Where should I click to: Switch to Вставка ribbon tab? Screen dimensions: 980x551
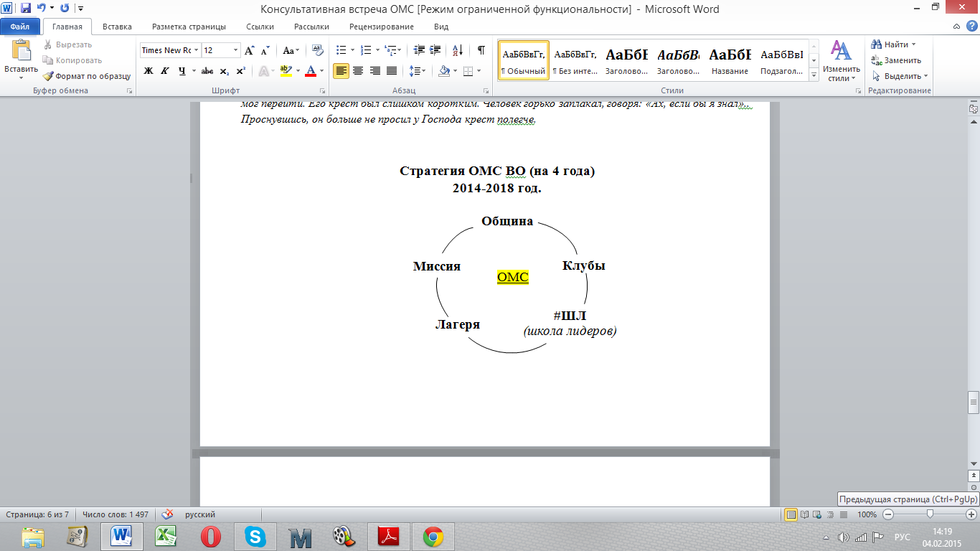pos(117,27)
